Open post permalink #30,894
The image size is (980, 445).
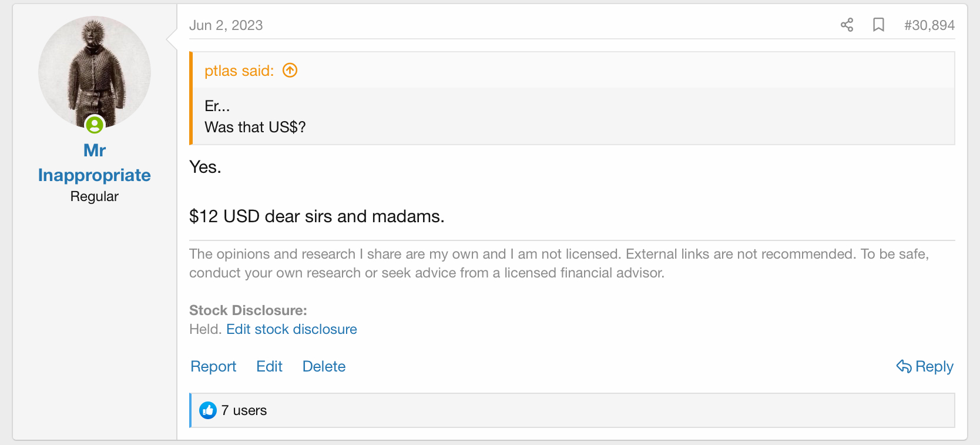tap(929, 25)
